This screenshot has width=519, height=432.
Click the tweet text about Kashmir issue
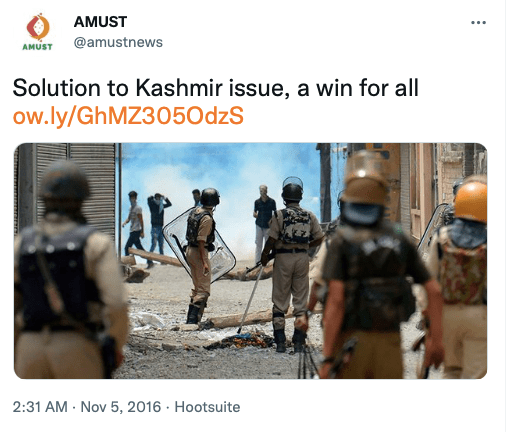(215, 88)
